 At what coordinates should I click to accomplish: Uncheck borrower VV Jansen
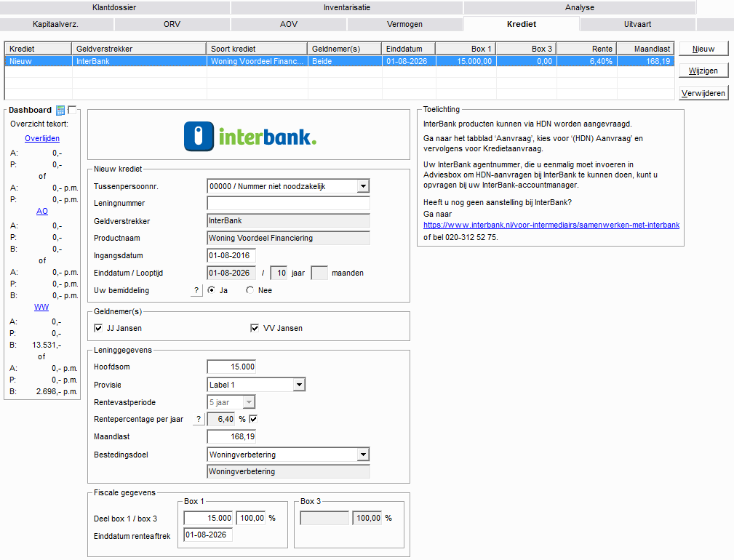(255, 328)
